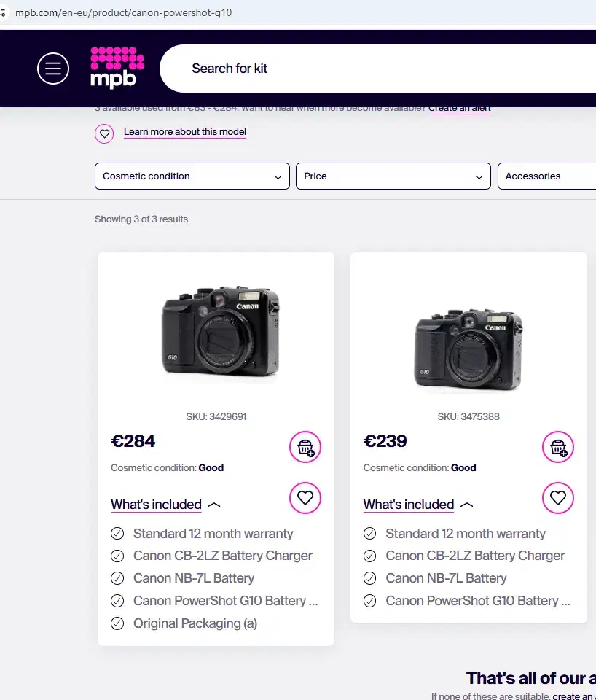596x700 pixels.
Task: Open Learn more about this model
Action: [x=185, y=132]
